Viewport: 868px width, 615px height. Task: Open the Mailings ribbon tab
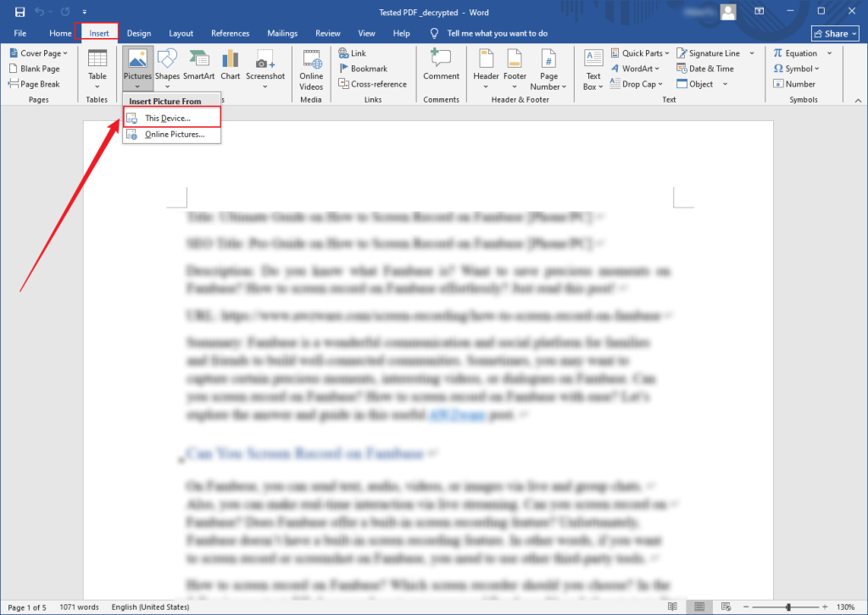pyautogui.click(x=282, y=33)
